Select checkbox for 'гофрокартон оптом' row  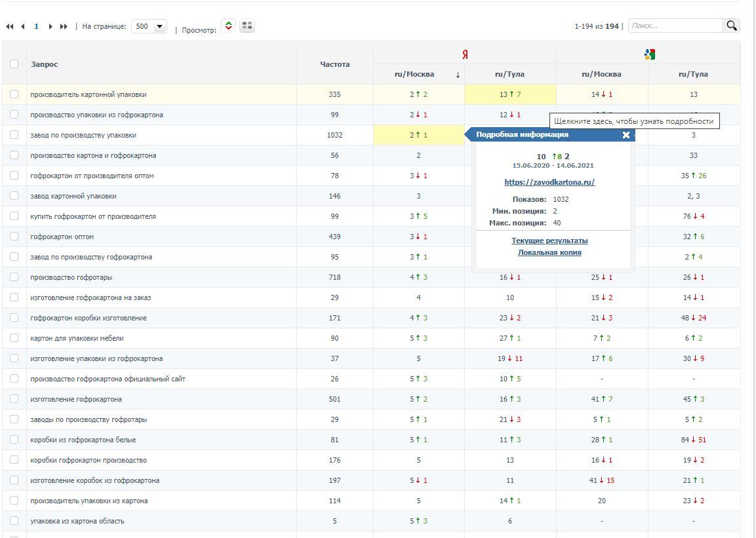(14, 237)
